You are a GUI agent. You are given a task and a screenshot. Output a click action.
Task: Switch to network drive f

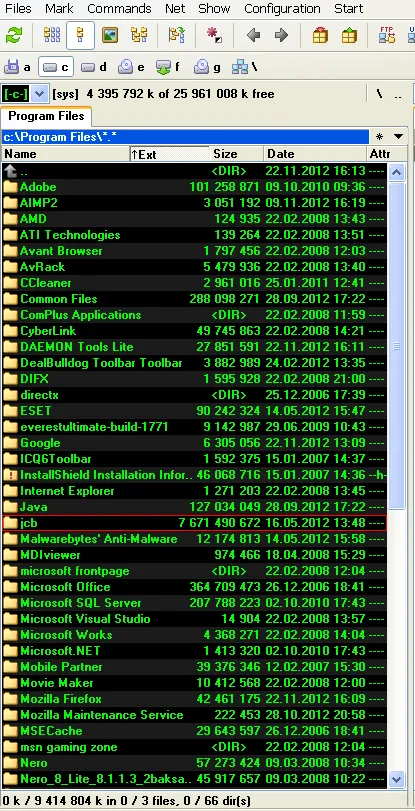(169, 67)
